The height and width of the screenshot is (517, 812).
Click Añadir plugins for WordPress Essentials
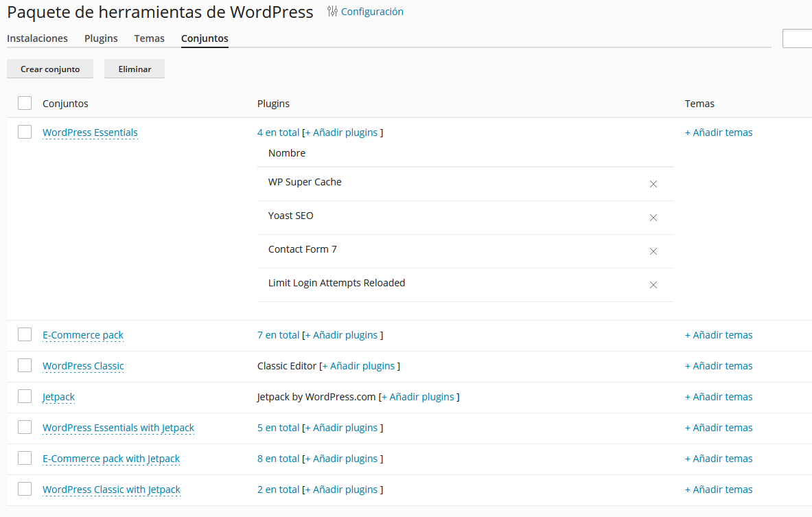[342, 133]
